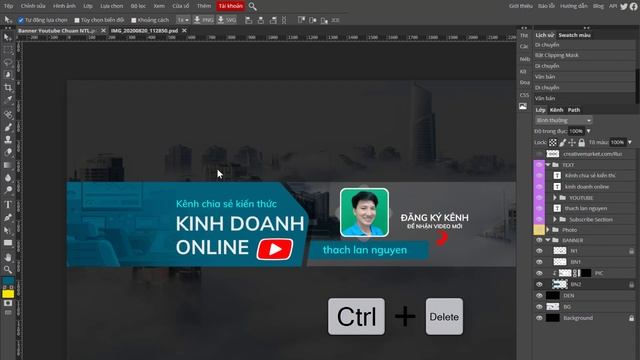The height and width of the screenshot is (360, 640).
Task: Open the blend mode dropdown
Action: pyautogui.click(x=563, y=120)
